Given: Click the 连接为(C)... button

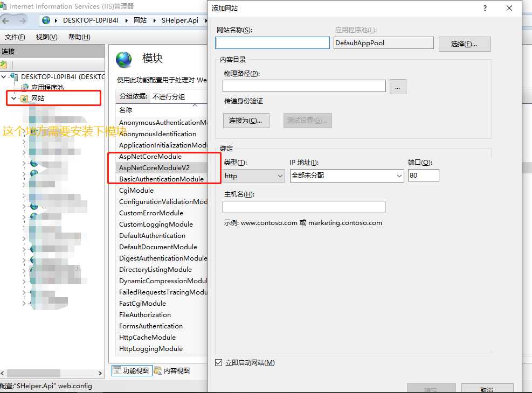Looking at the screenshot, I should [x=246, y=121].
